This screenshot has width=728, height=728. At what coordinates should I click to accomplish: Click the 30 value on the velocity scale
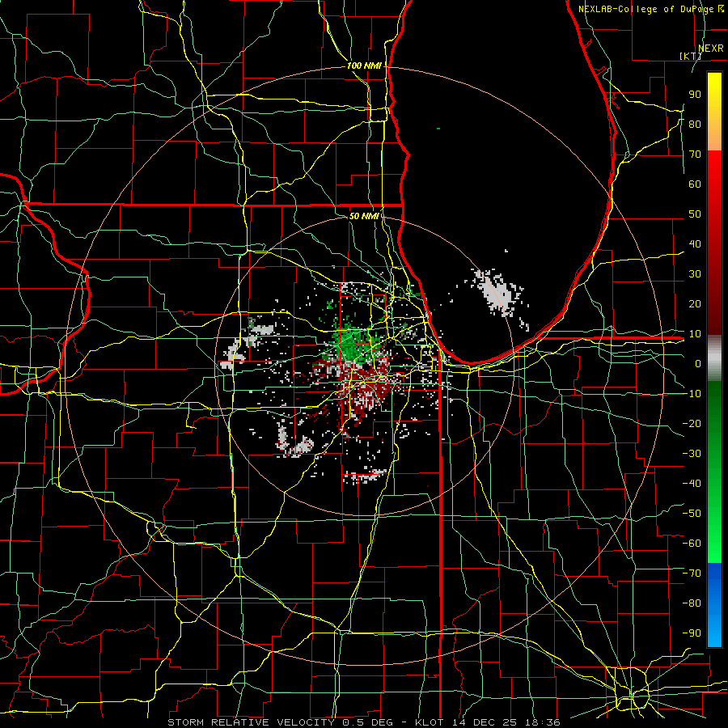pyautogui.click(x=695, y=274)
